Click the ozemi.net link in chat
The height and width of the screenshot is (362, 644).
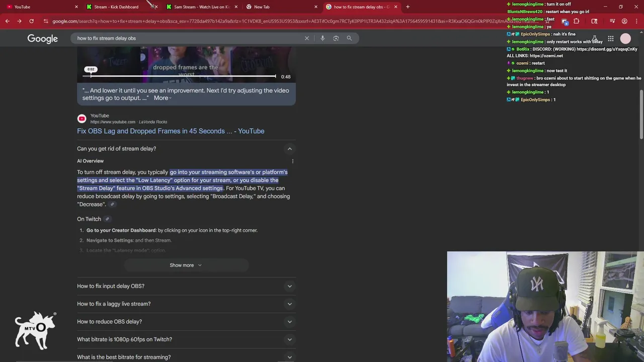pos(546,56)
